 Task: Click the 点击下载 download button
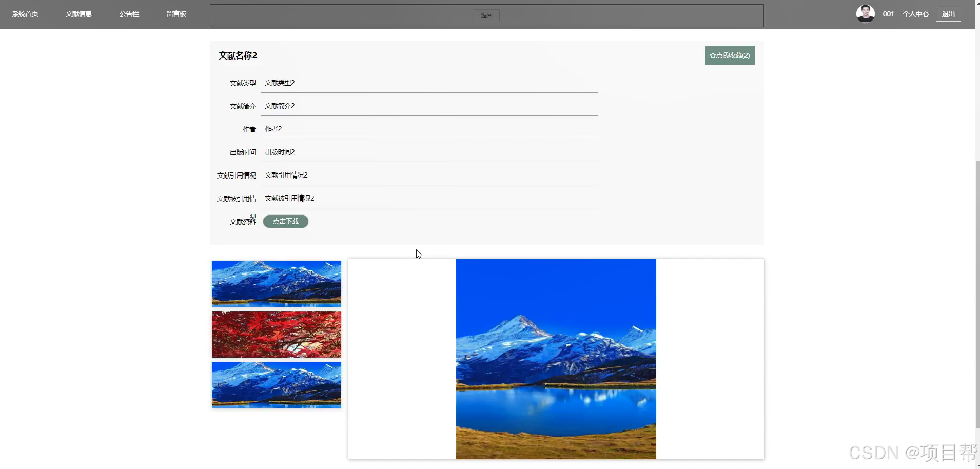coord(286,221)
